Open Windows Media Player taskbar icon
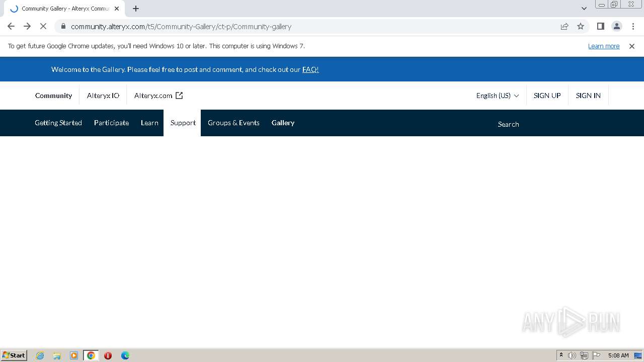644x362 pixels. click(x=74, y=355)
